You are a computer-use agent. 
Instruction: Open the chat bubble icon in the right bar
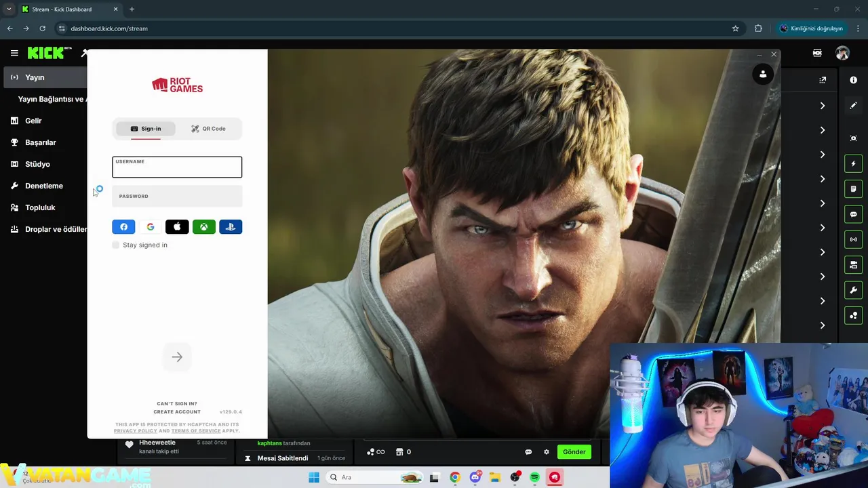tap(853, 214)
